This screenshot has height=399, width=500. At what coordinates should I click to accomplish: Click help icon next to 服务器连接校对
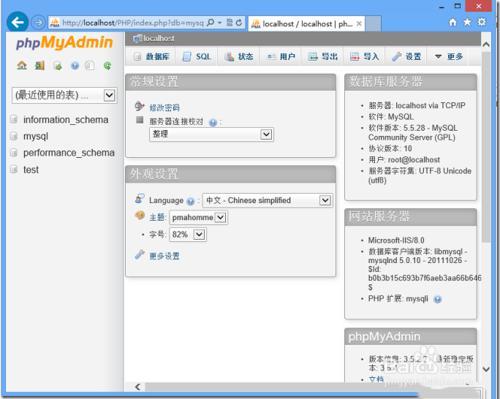tap(213, 123)
